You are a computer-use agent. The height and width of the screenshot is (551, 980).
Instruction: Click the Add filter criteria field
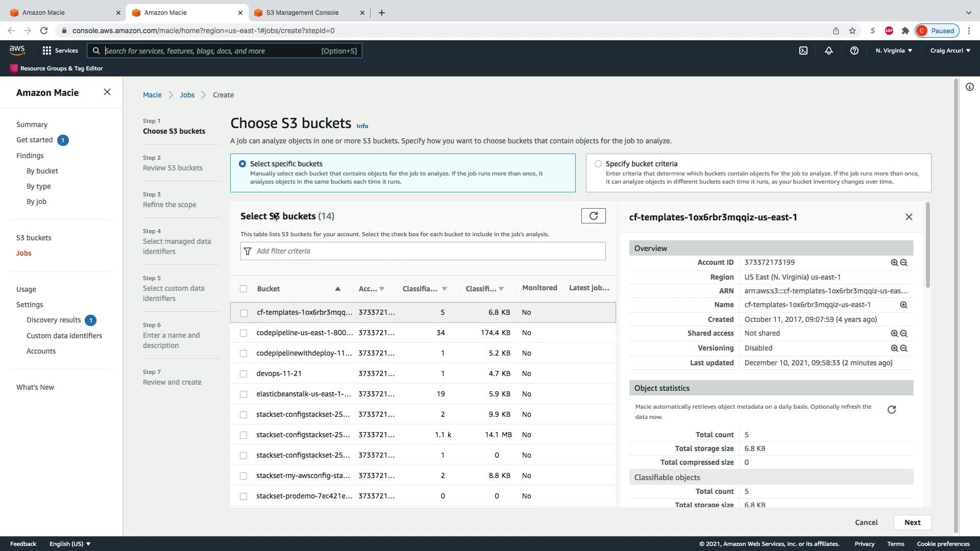tap(429, 251)
